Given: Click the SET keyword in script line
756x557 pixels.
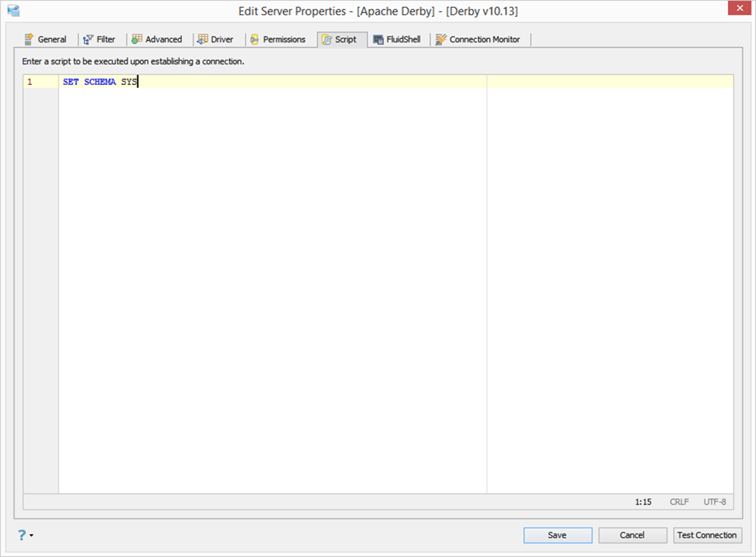Looking at the screenshot, I should click(x=71, y=81).
